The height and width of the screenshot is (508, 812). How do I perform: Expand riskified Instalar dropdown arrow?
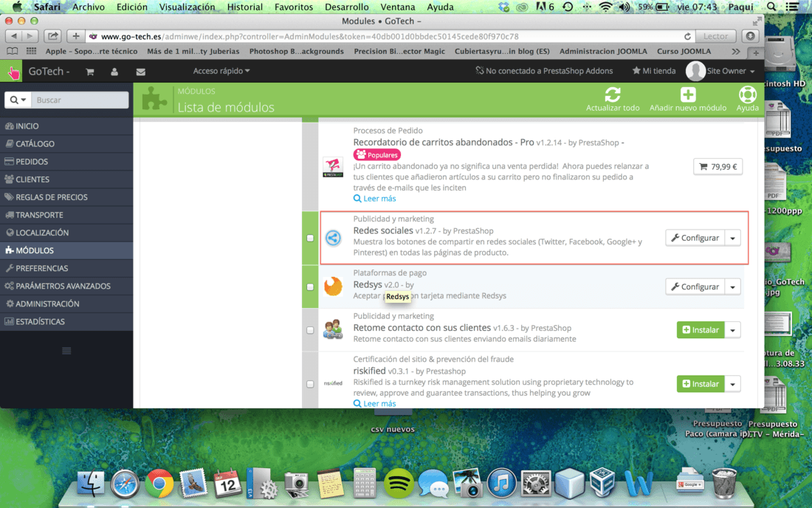(733, 384)
